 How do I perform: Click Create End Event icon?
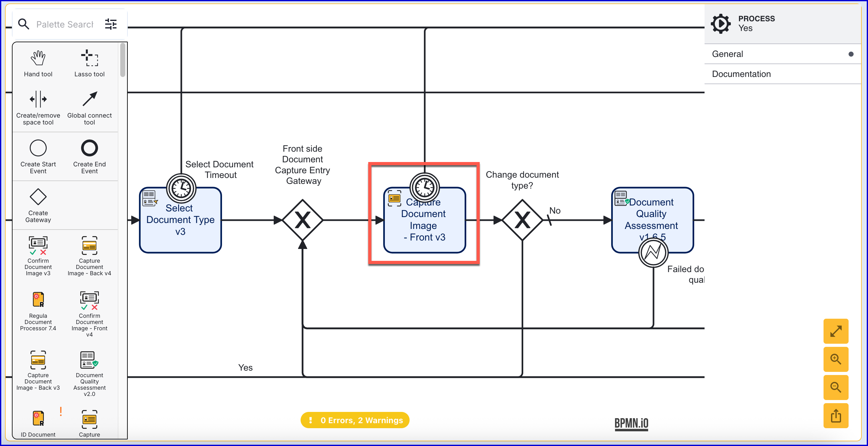click(x=89, y=148)
